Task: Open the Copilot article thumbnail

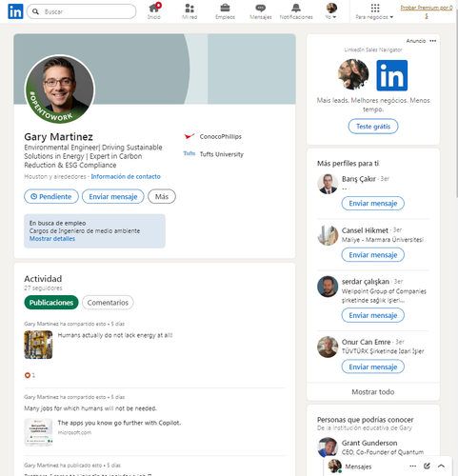Action: point(38,432)
